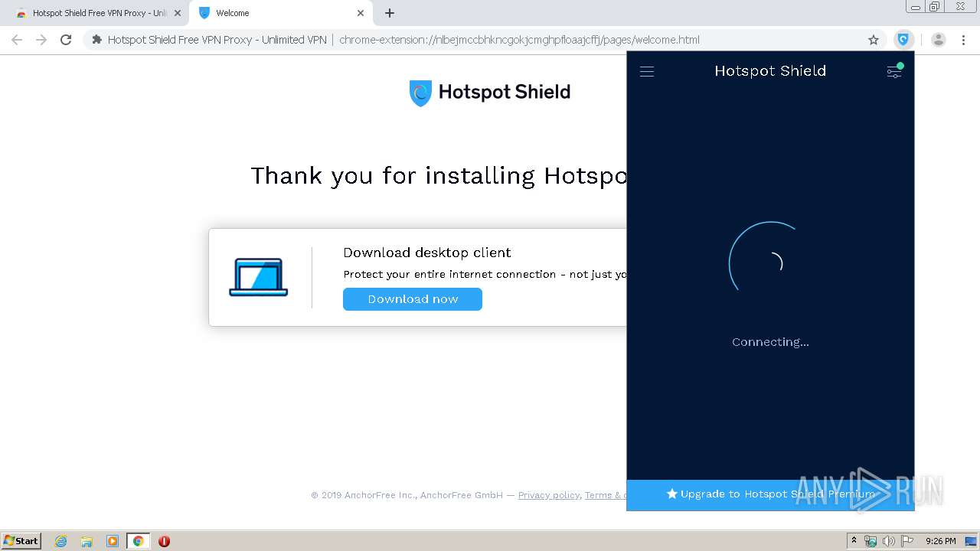Click the Hotspot Shield logo on the page
This screenshot has width=980, height=551.
point(490,93)
